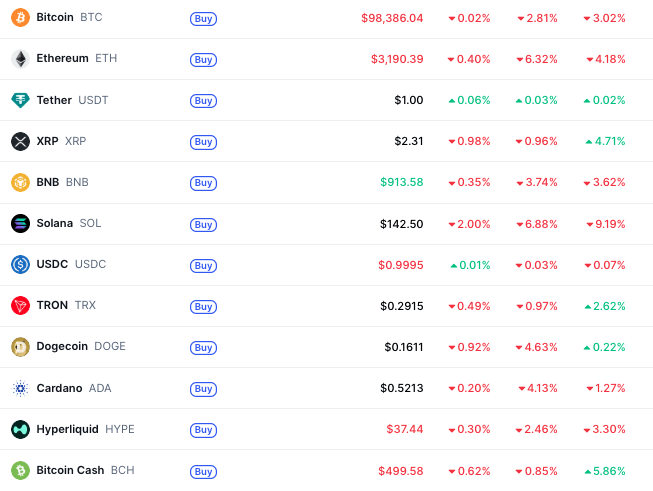Image resolution: width=653 pixels, height=491 pixels.
Task: Click the Tether green logo icon
Action: [x=20, y=100]
